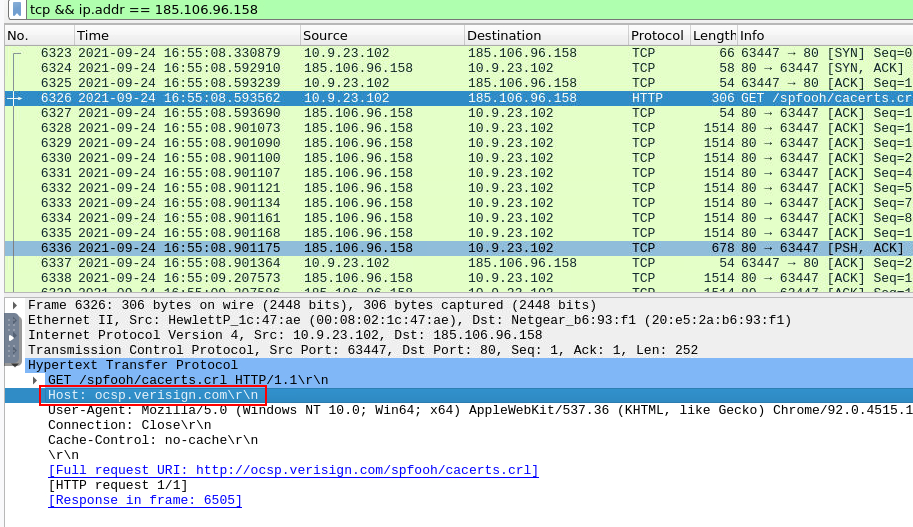Select packet 6337 row
The image size is (913, 527).
(459, 263)
